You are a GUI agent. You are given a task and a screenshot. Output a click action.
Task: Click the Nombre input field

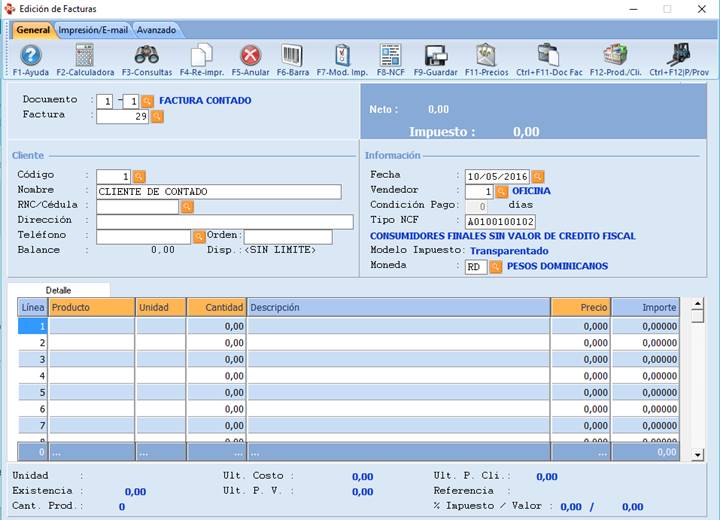click(x=218, y=192)
